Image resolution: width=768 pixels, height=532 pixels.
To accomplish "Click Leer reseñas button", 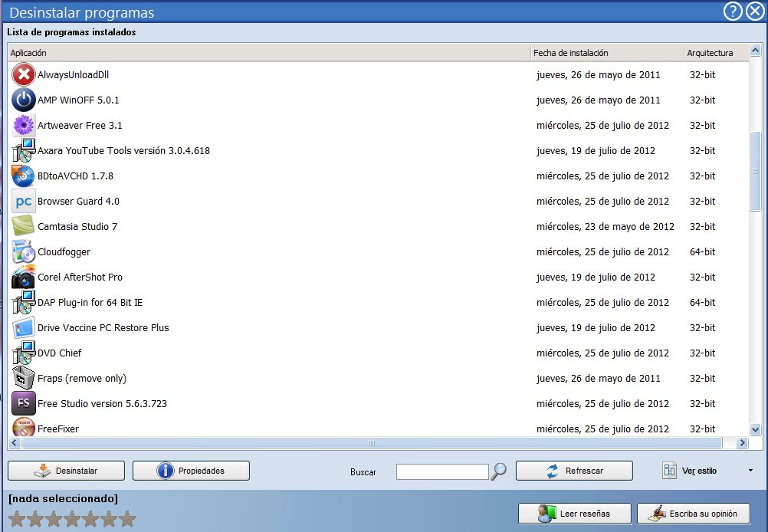I will pyautogui.click(x=575, y=514).
